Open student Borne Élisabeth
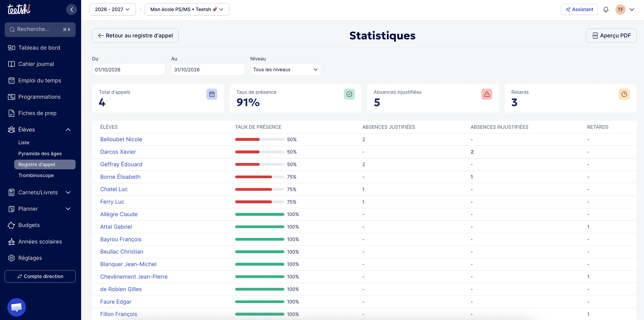This screenshot has height=320, width=644. point(120,177)
